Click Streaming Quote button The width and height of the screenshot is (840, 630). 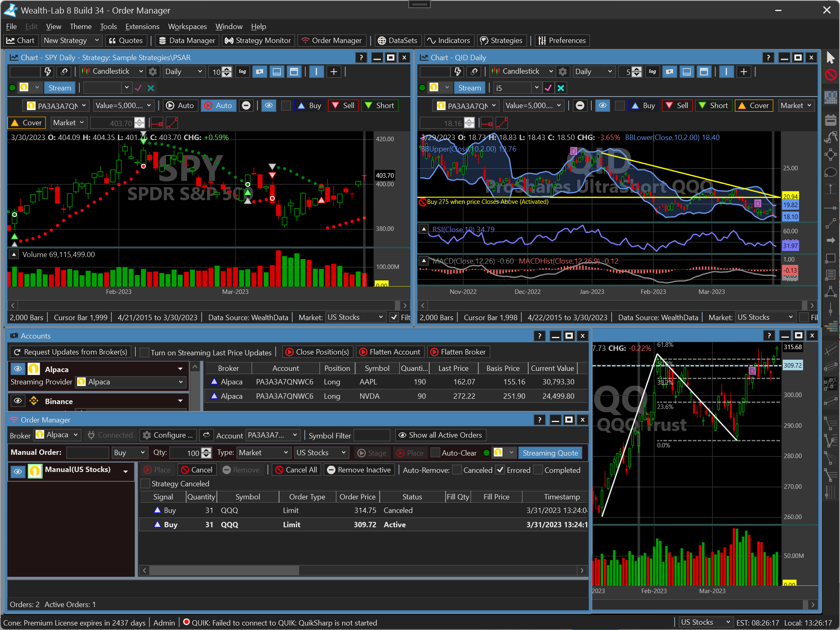point(550,453)
